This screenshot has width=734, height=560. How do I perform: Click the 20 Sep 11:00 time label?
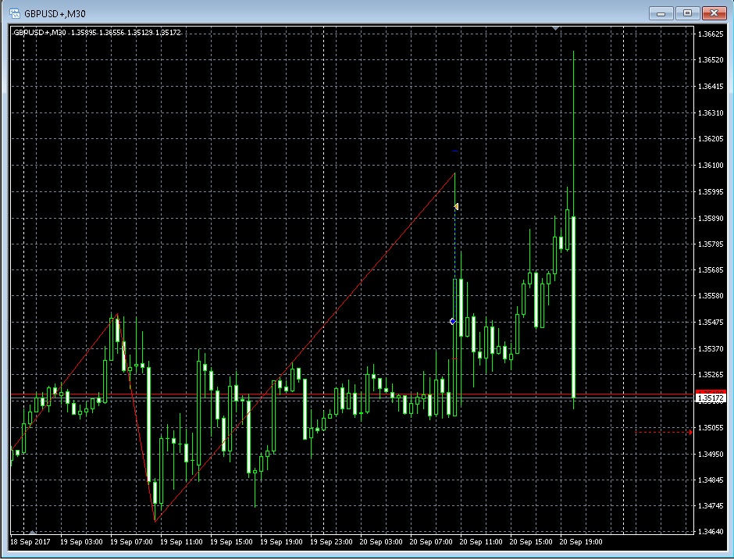(x=481, y=542)
